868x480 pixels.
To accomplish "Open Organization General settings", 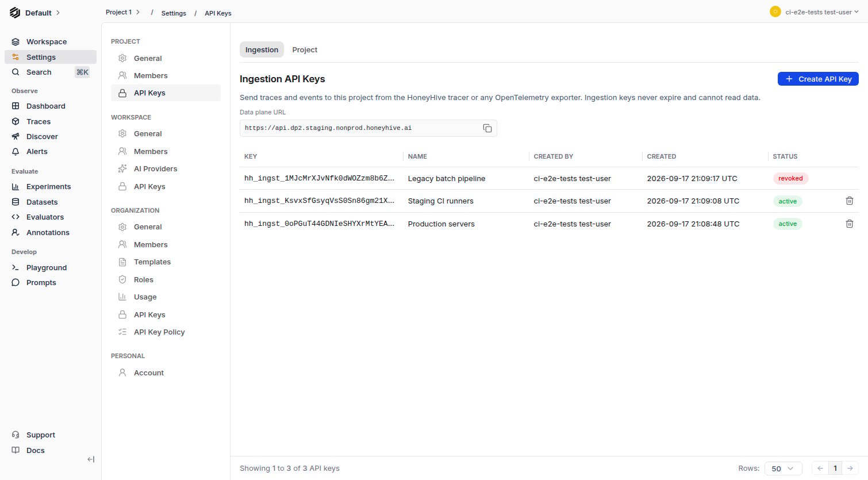I will [x=166, y=226].
